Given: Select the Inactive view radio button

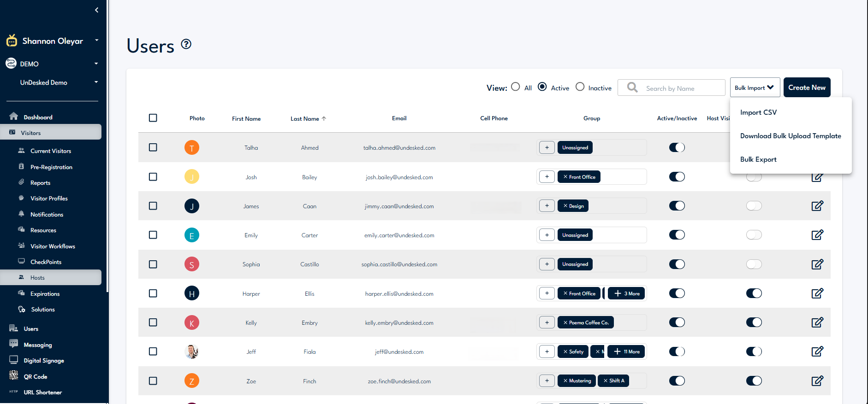Looking at the screenshot, I should pyautogui.click(x=580, y=87).
